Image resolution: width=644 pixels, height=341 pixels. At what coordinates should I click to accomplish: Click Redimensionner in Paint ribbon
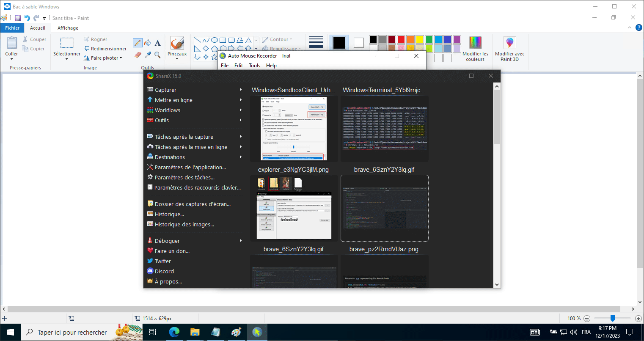click(105, 49)
